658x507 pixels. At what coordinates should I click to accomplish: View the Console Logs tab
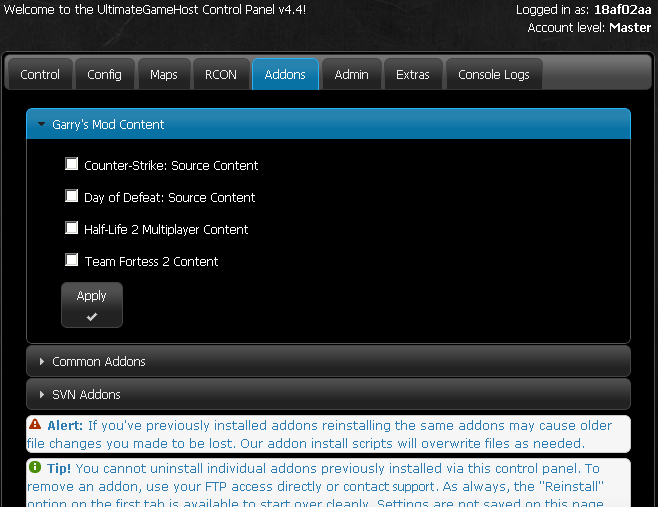click(x=494, y=74)
